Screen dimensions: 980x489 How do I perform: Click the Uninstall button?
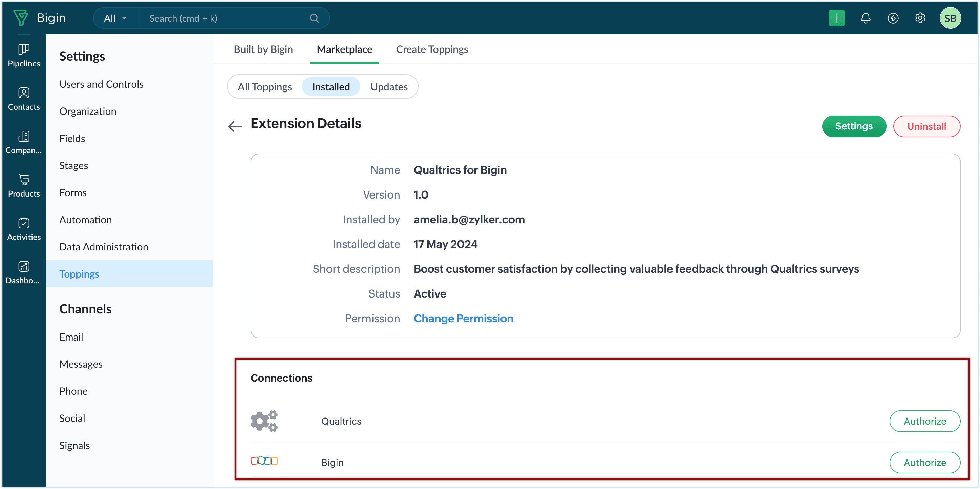point(926,126)
